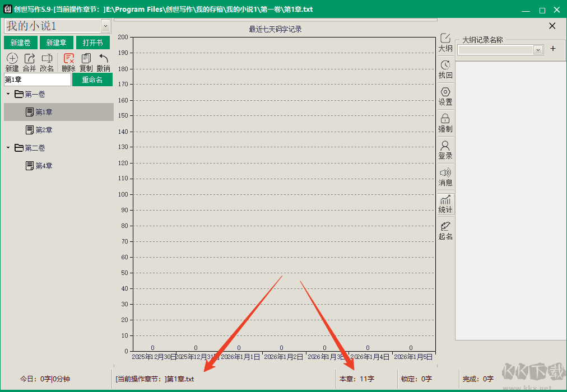Click the 合并 (Merge) icon
Image resolution: width=567 pixels, height=392 pixels.
(29, 59)
